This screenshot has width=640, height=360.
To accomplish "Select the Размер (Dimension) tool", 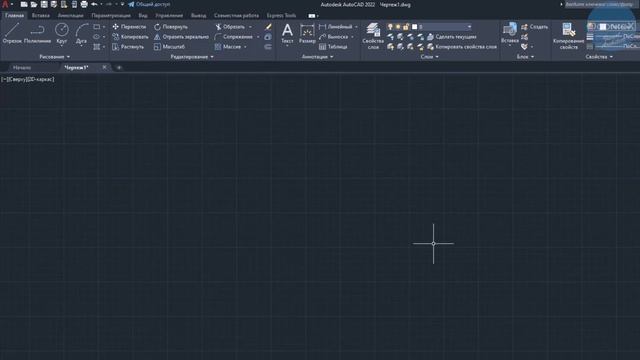I will click(307, 33).
